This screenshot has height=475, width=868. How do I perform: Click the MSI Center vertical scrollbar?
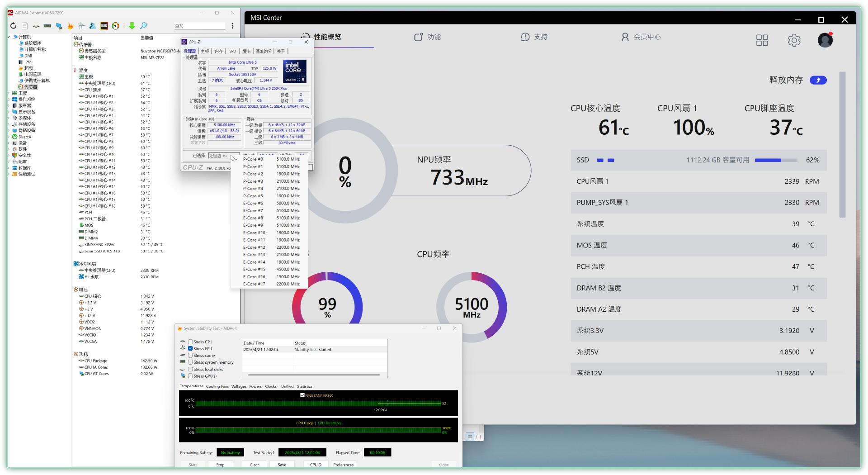tap(842, 145)
